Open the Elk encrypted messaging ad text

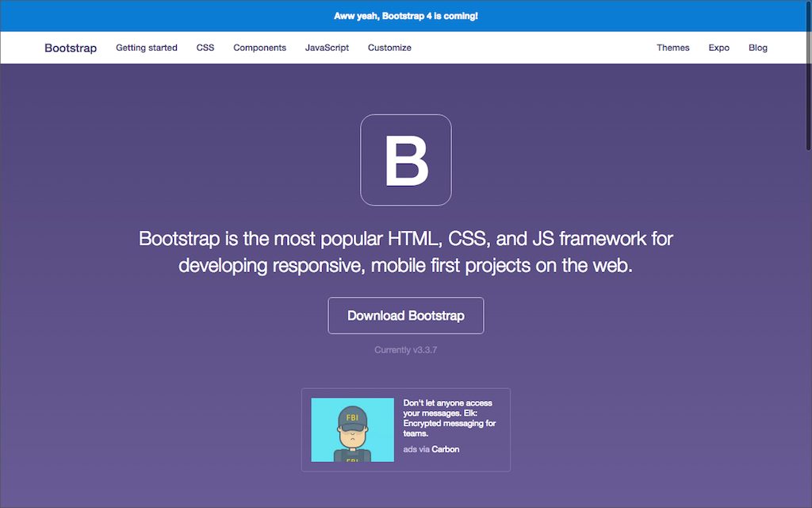(450, 418)
